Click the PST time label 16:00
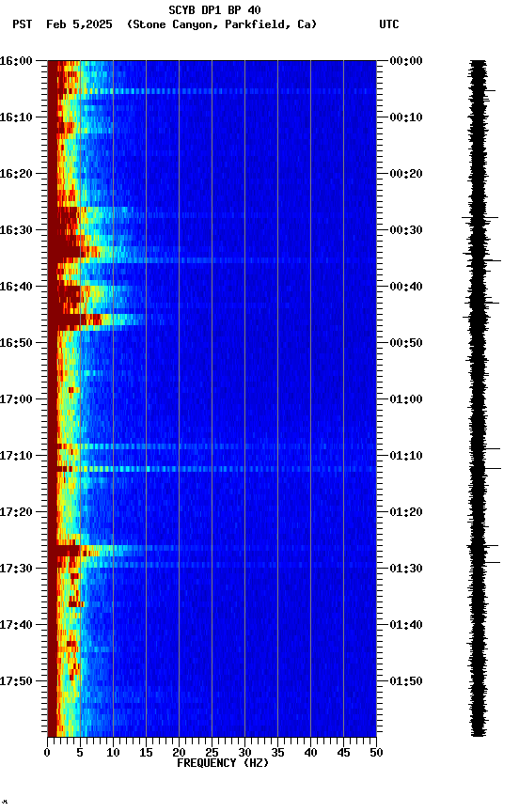The width and height of the screenshot is (519, 812). pyautogui.click(x=16, y=61)
